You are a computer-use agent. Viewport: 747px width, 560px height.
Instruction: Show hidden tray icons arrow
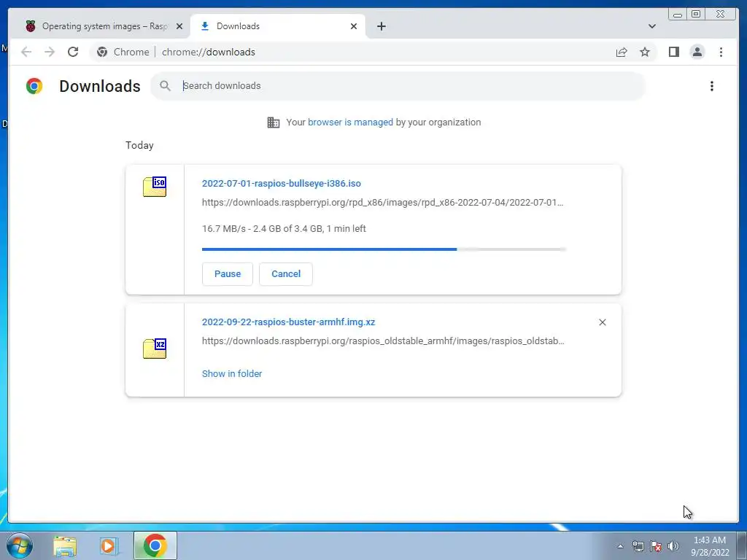(x=620, y=546)
